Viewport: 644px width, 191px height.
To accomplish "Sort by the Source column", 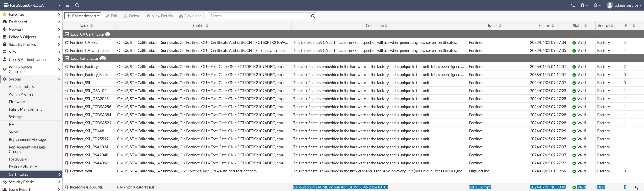I will 606,26.
